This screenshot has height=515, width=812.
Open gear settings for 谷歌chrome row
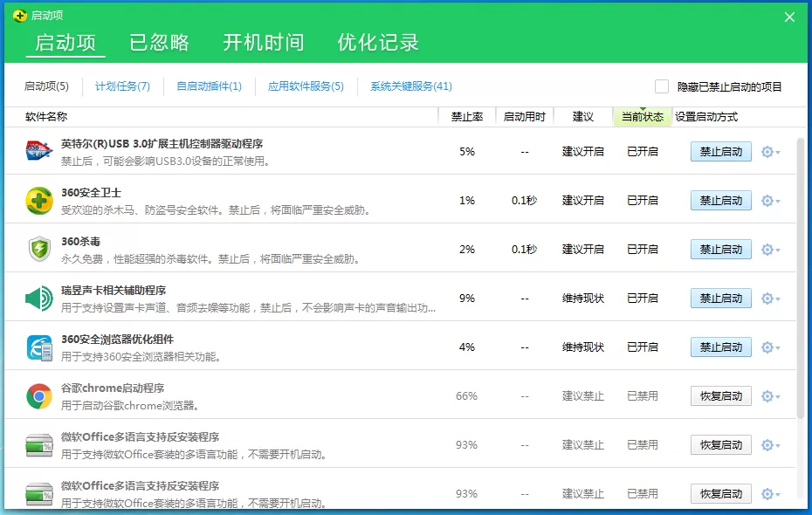[771, 396]
